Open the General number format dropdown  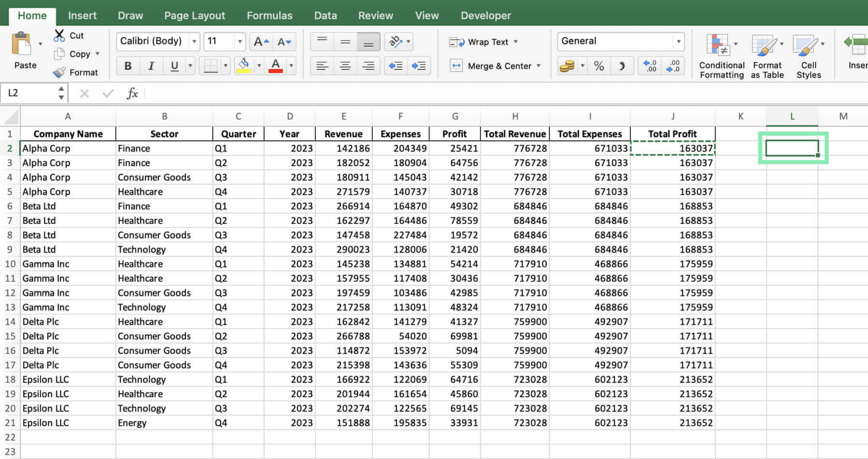pyautogui.click(x=678, y=42)
